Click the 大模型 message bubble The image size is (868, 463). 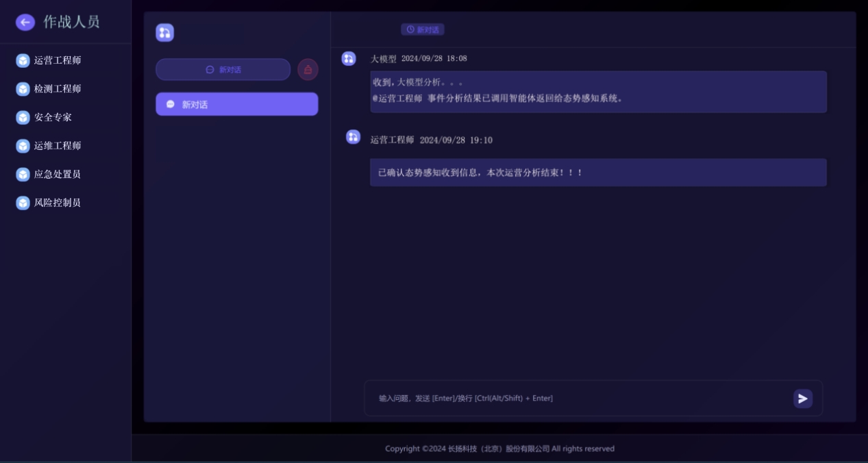(598, 92)
